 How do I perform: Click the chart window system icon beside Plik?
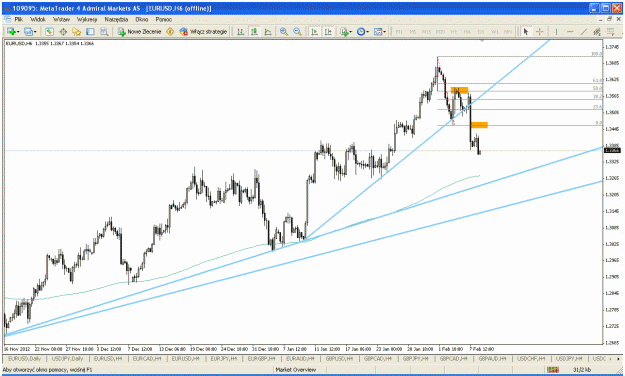click(x=8, y=19)
